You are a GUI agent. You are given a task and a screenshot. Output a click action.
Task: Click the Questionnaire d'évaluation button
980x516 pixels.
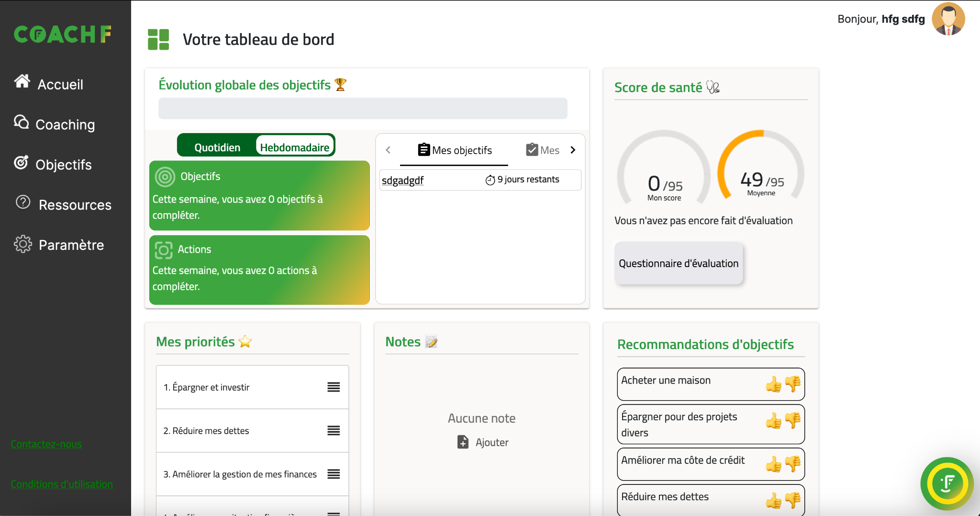678,263
